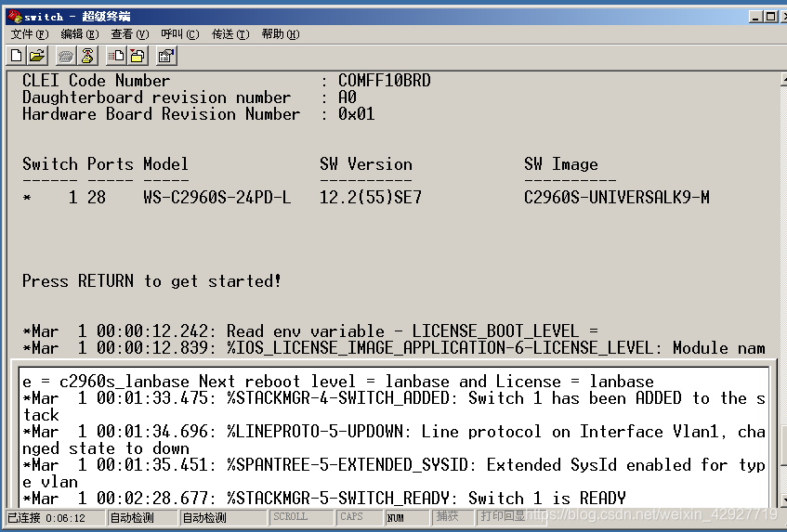Open the 文件(F) menu
The image size is (787, 532).
point(30,34)
